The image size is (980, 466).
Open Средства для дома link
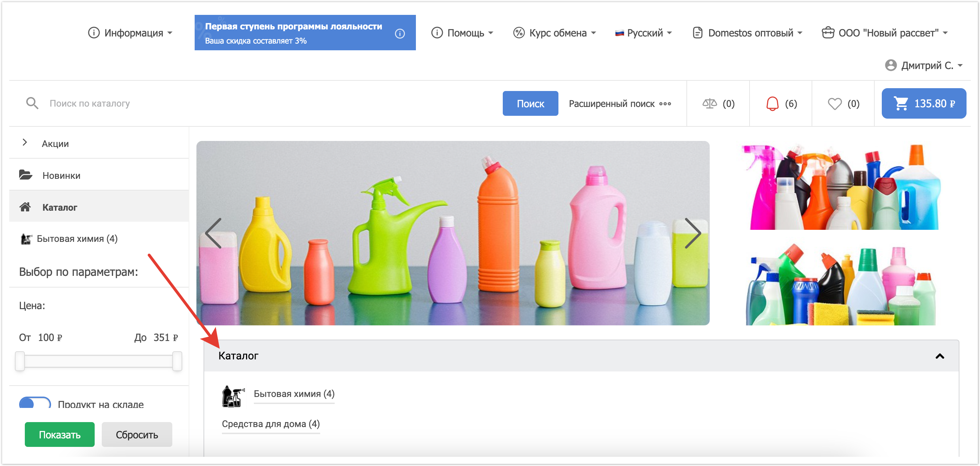click(271, 424)
